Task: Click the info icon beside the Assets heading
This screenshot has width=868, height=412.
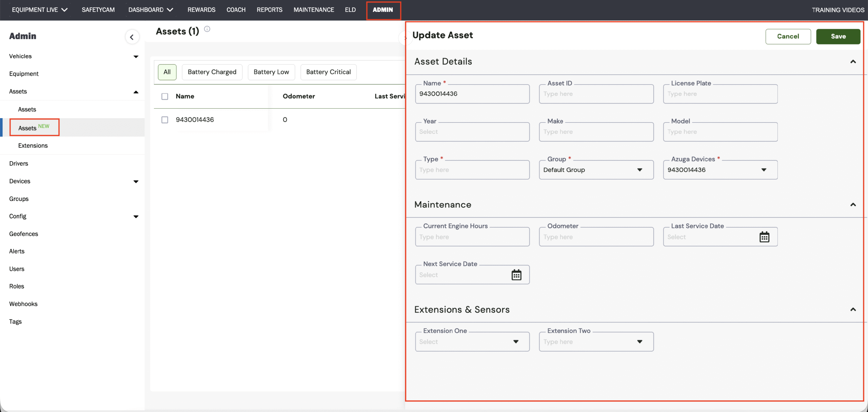Action: tap(207, 29)
